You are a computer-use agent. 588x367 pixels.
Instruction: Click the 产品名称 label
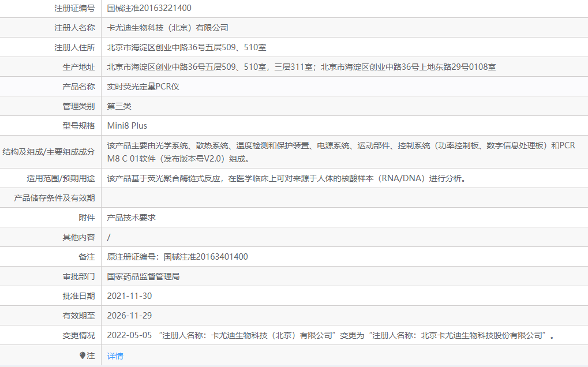[78, 87]
